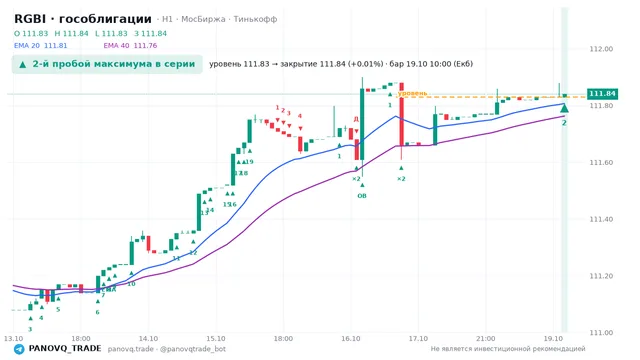Click the 111.20 price axis label
The image size is (640, 360).
tap(601, 276)
